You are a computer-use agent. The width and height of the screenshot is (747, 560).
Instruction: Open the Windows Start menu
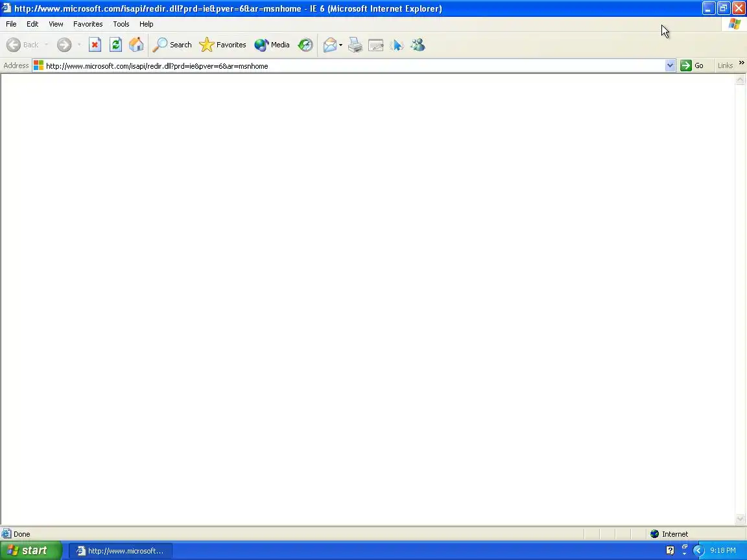tap(31, 550)
